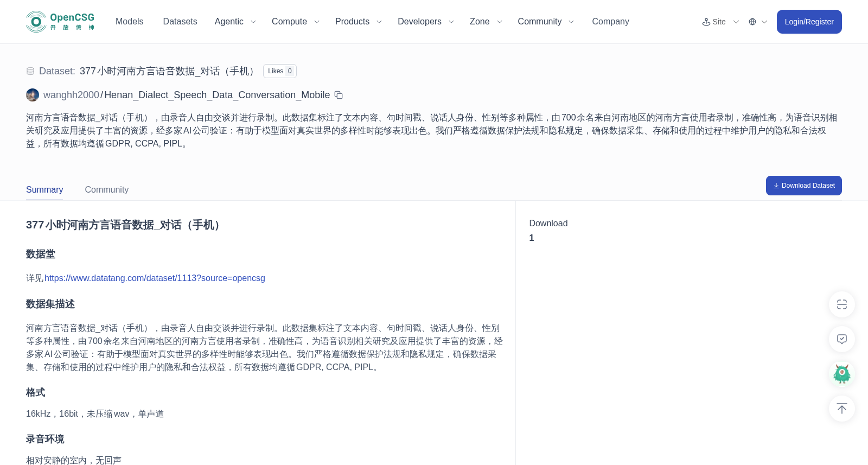The width and height of the screenshot is (868, 465).
Task: Expand the Community nav menu chevron
Action: coord(571,22)
